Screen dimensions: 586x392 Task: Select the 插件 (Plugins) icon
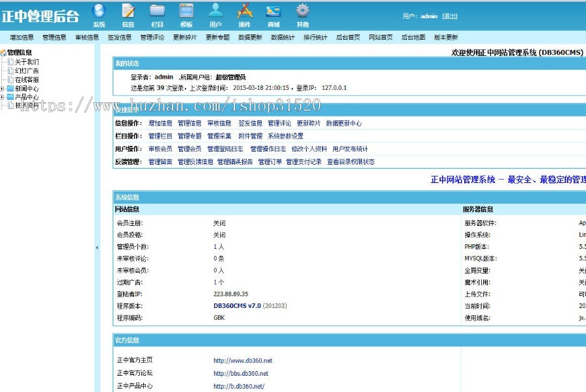(244, 12)
